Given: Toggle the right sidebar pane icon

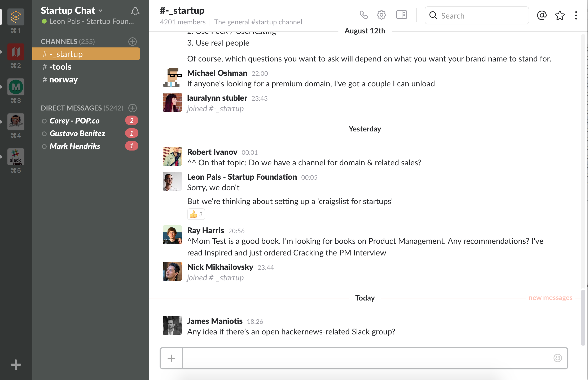Looking at the screenshot, I should [x=401, y=15].
